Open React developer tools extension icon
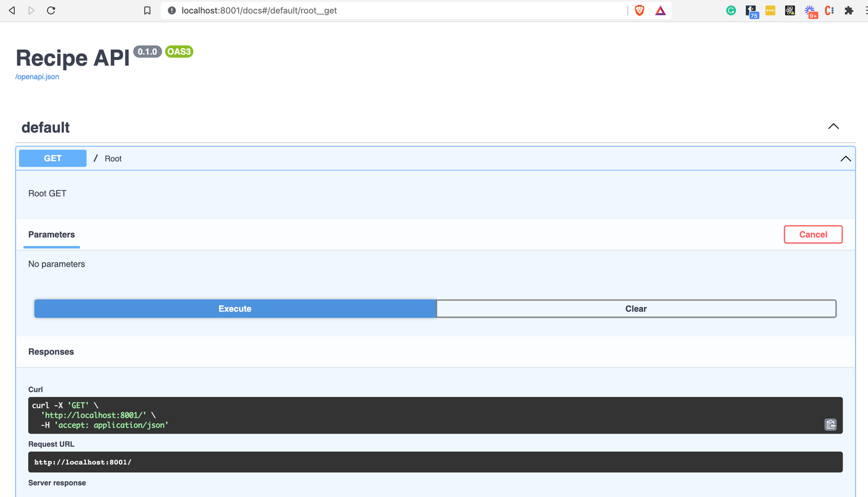868x497 pixels. coord(790,10)
